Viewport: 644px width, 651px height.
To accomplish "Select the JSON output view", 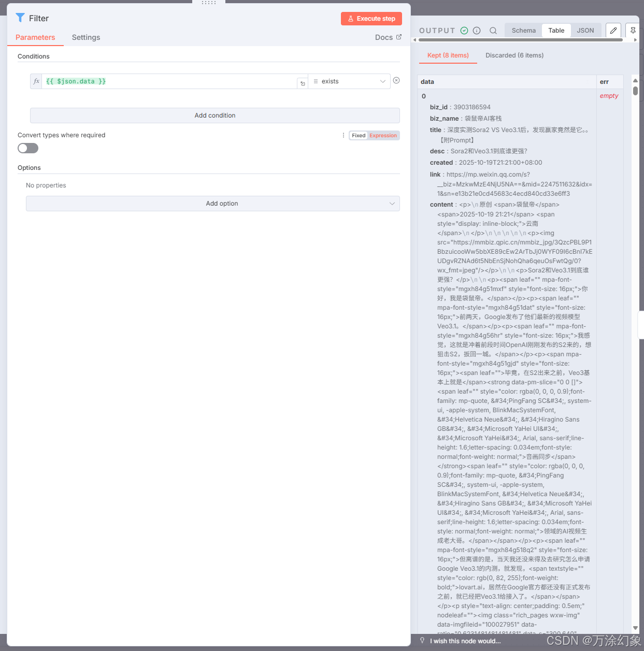I will pos(585,31).
